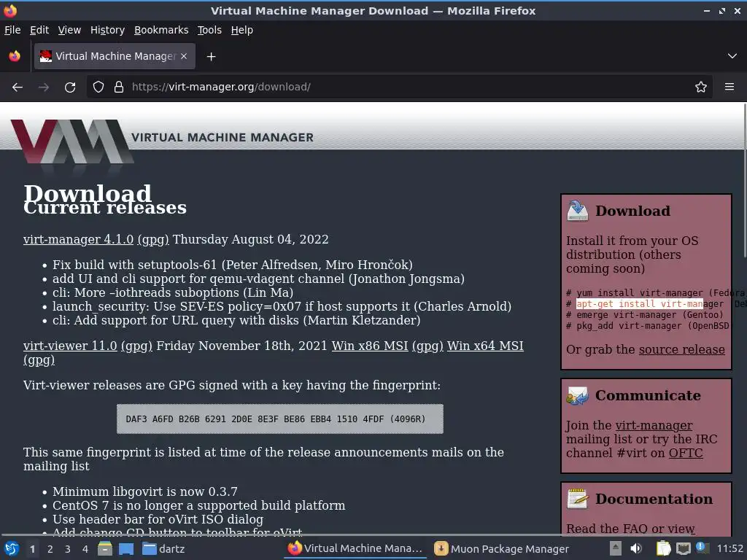Select the Virtual Machine Manager browser tab
The width and height of the screenshot is (747, 560).
pos(115,56)
